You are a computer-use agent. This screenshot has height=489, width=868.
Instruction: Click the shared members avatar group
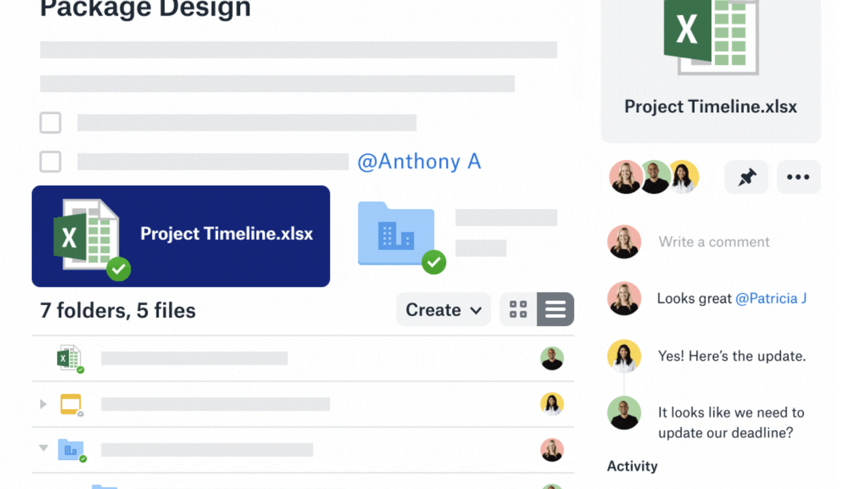pyautogui.click(x=654, y=177)
